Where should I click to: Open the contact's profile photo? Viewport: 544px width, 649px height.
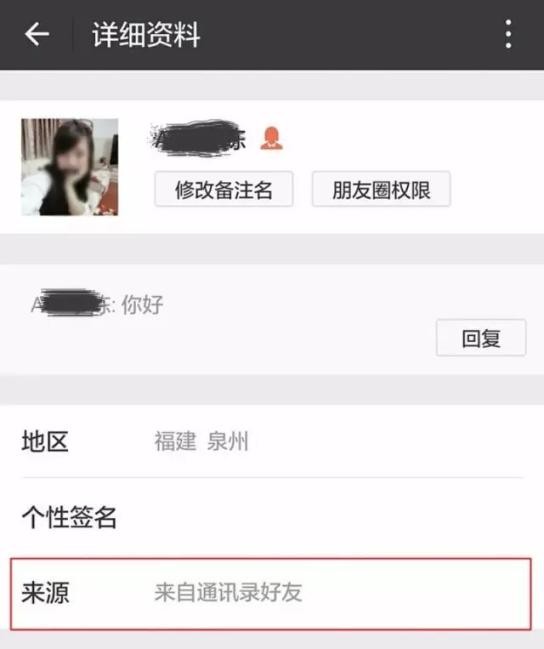tap(70, 167)
